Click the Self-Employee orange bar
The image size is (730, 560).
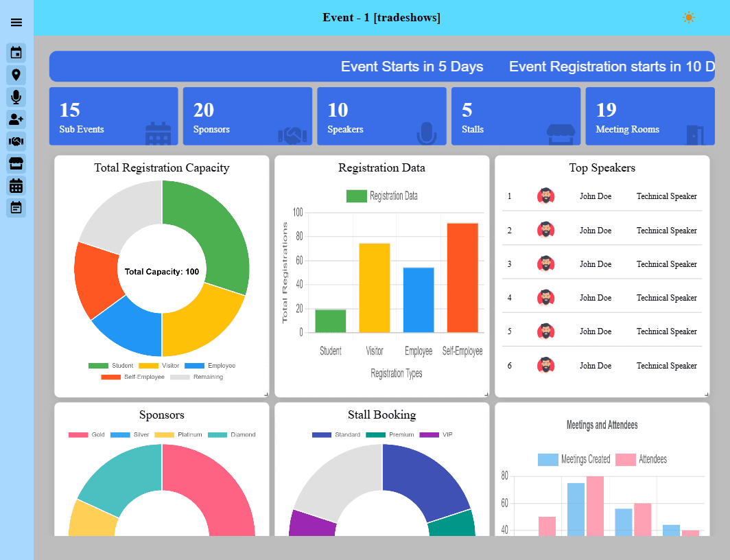pos(462,278)
